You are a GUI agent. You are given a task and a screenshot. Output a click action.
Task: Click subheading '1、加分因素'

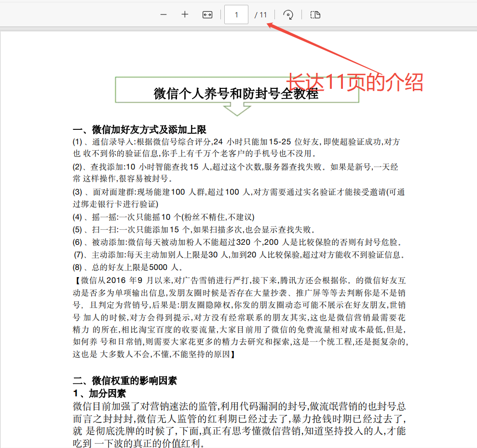pyautogui.click(x=99, y=393)
